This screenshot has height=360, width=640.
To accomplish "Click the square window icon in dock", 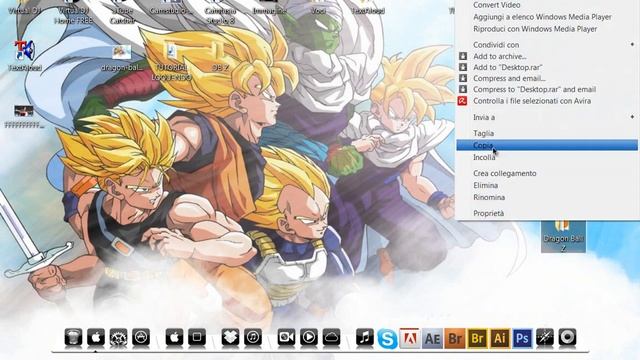I will click(x=197, y=338).
